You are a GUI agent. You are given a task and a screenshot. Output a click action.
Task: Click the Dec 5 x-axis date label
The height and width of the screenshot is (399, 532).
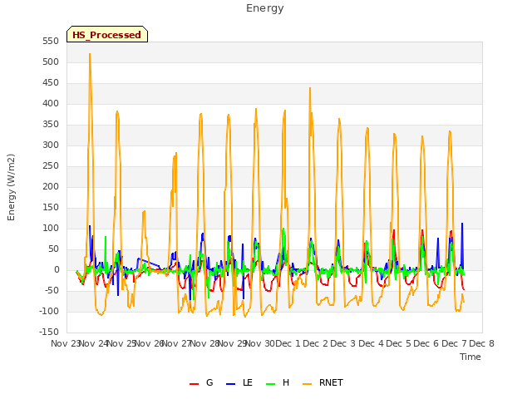399,343
